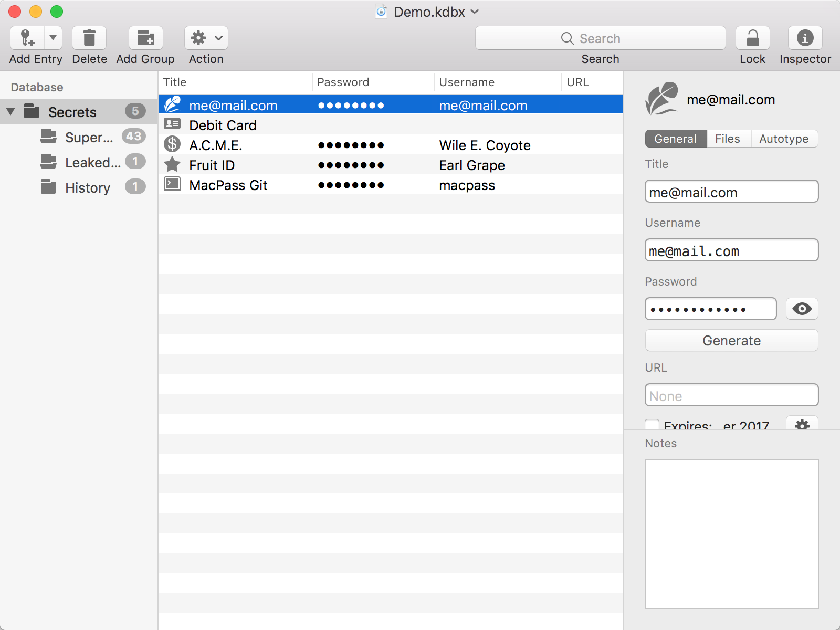
Task: Click the Generate password button
Action: pos(731,341)
